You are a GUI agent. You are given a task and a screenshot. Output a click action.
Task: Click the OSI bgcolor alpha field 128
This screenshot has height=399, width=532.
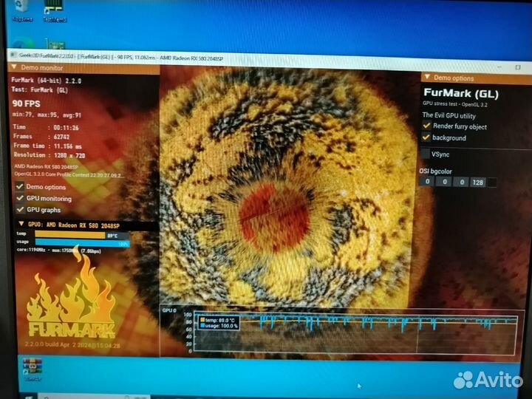[478, 183]
